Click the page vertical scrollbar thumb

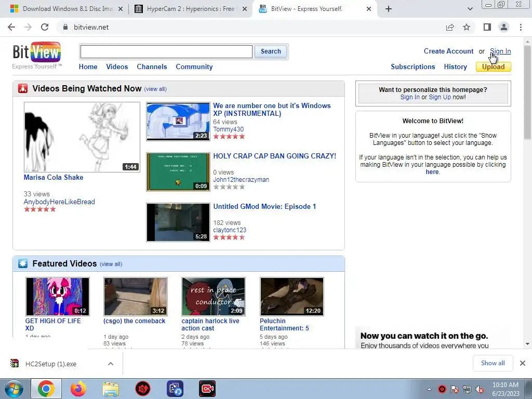tap(527, 92)
